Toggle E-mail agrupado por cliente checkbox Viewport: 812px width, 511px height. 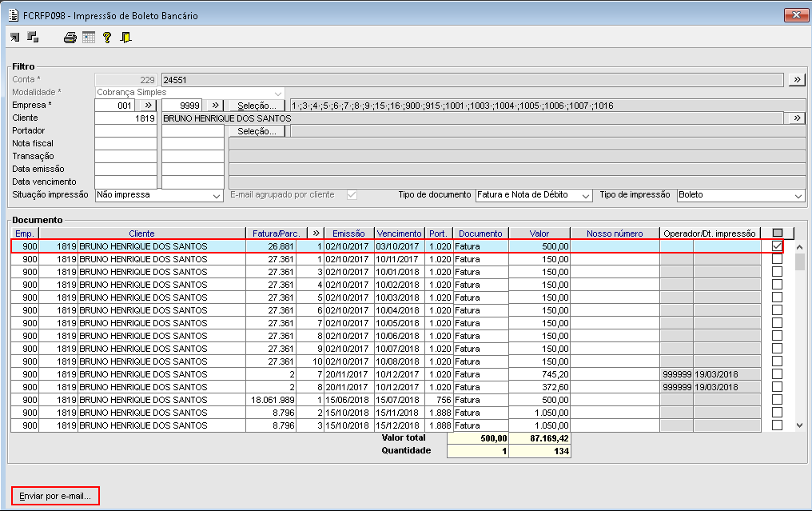(x=352, y=195)
